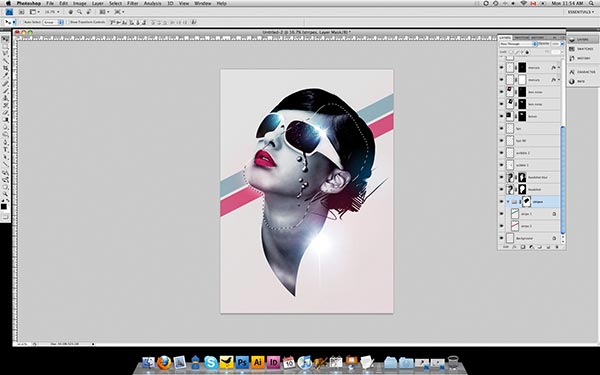Click Add layer mask icon
Screen dimensions: 600x375
[523, 247]
